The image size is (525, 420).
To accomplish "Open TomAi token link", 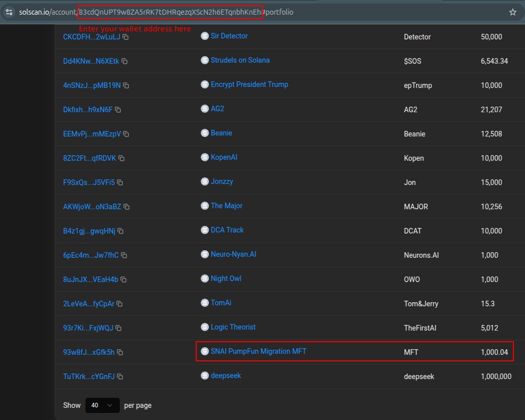I will pos(221,303).
